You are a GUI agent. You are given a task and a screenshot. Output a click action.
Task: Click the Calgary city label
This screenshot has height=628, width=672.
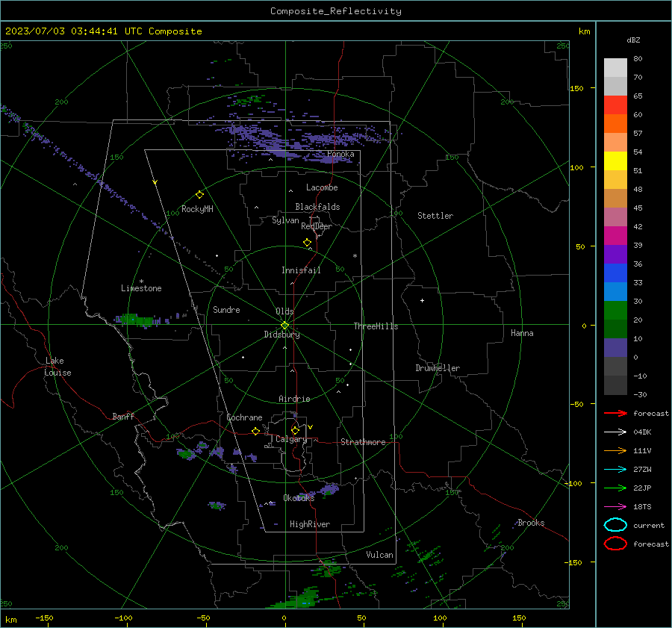[x=291, y=439]
